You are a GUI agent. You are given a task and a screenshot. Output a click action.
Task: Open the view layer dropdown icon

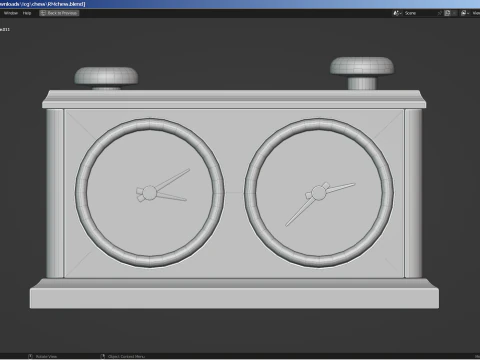tap(465, 13)
